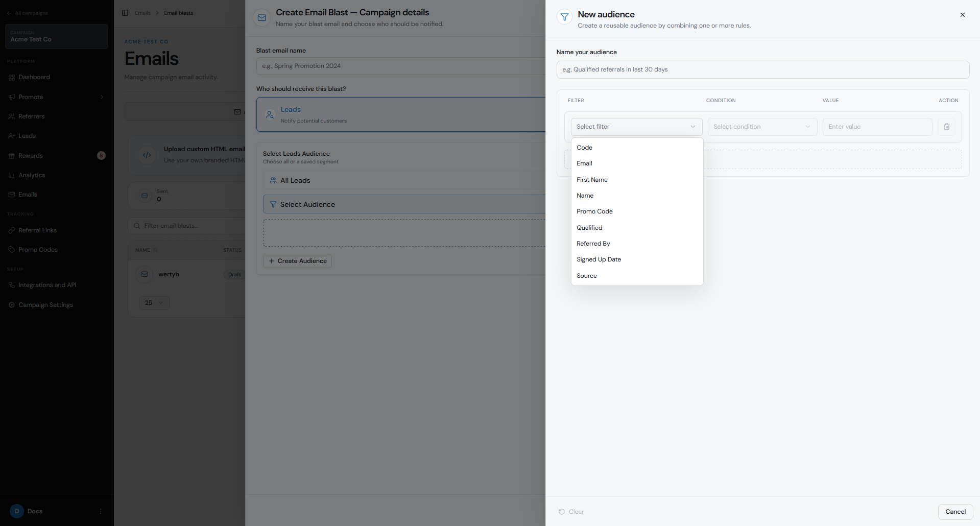
Task: Click the Referrers sidebar icon
Action: coord(12,116)
